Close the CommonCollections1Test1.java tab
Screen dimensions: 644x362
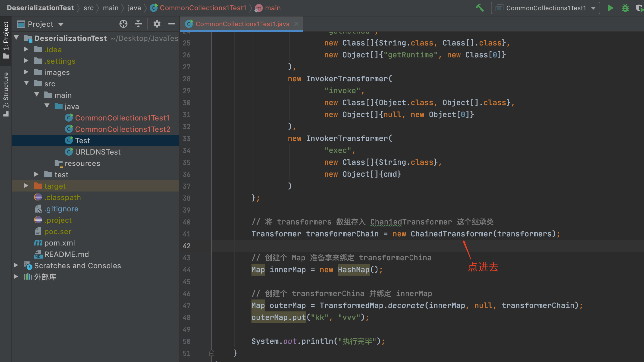pos(296,24)
